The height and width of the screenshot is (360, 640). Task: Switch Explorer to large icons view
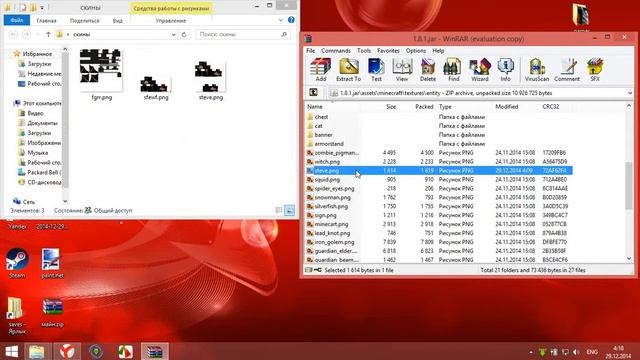[x=289, y=211]
